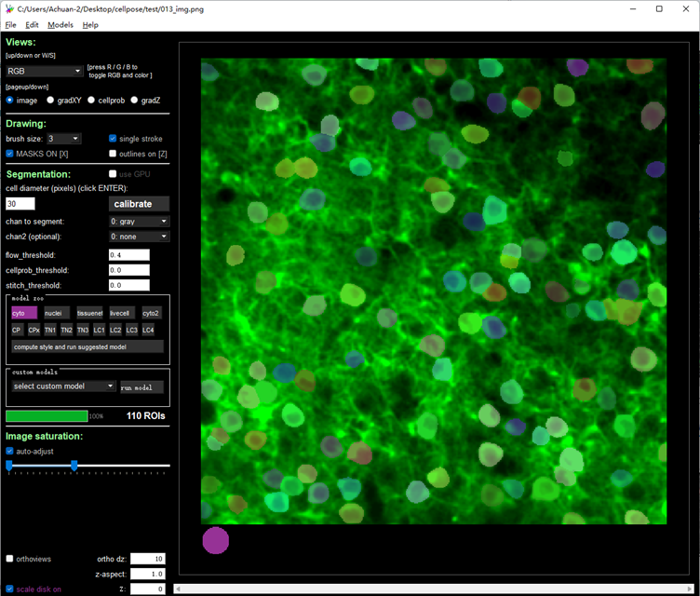Toggle the single stroke checkbox
This screenshot has width=700, height=596.
click(x=114, y=139)
